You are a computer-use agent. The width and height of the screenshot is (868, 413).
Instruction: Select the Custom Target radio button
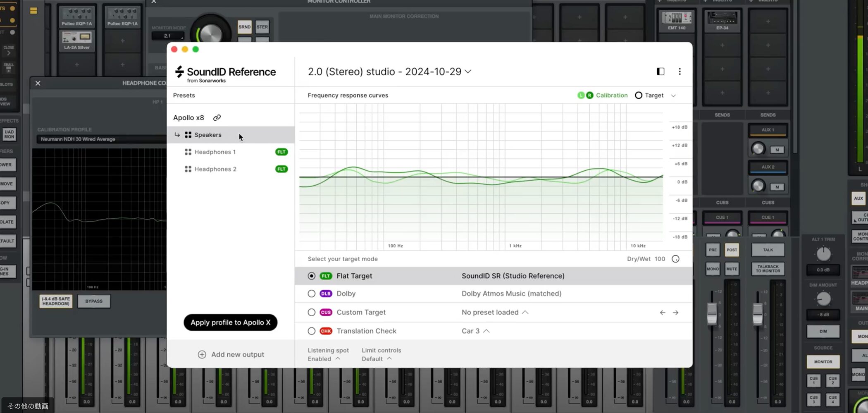pos(312,313)
